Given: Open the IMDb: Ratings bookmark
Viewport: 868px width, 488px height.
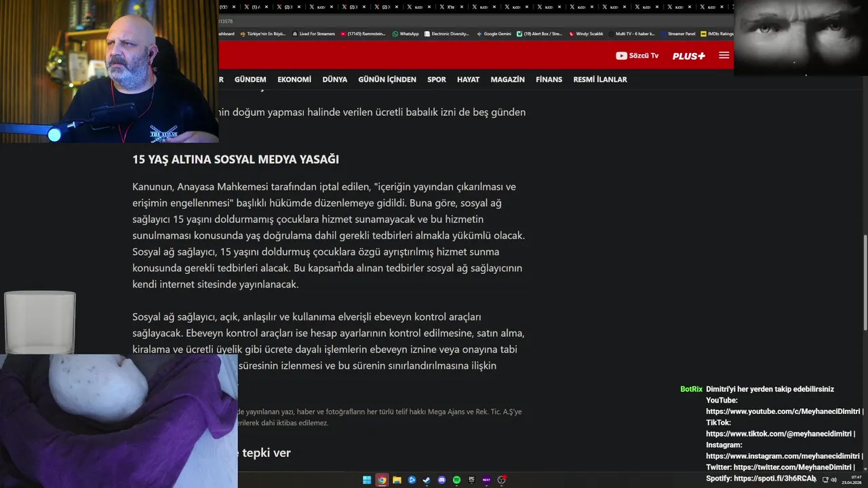Looking at the screenshot, I should 717,33.
